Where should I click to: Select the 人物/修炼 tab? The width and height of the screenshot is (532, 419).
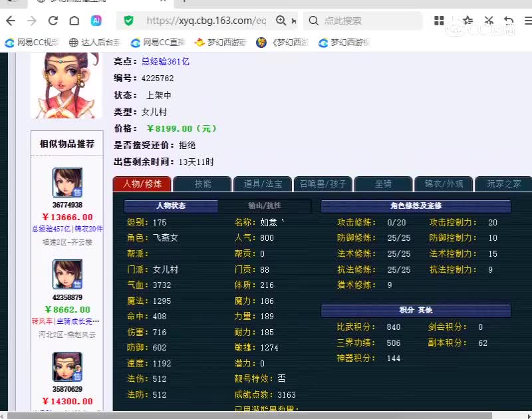[142, 184]
